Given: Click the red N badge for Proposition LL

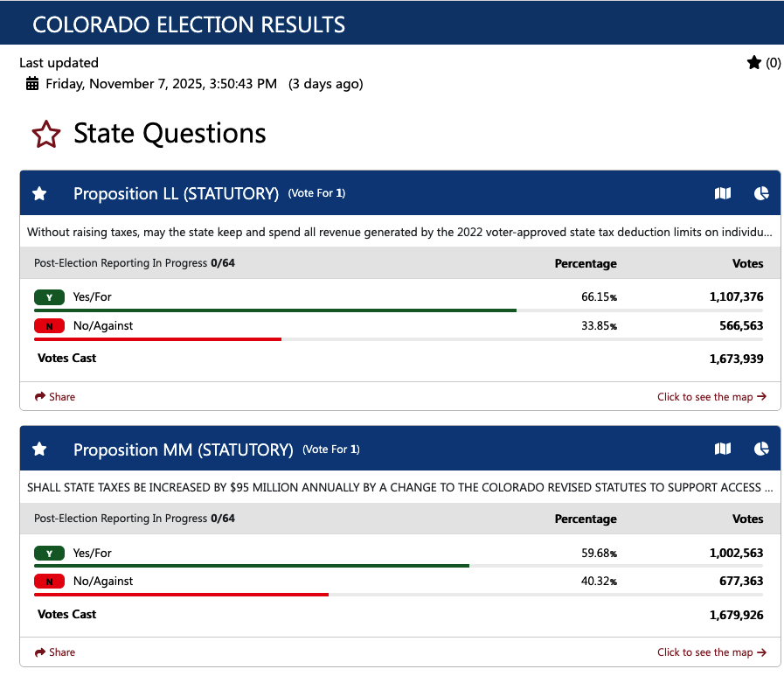Looking at the screenshot, I should 50,326.
